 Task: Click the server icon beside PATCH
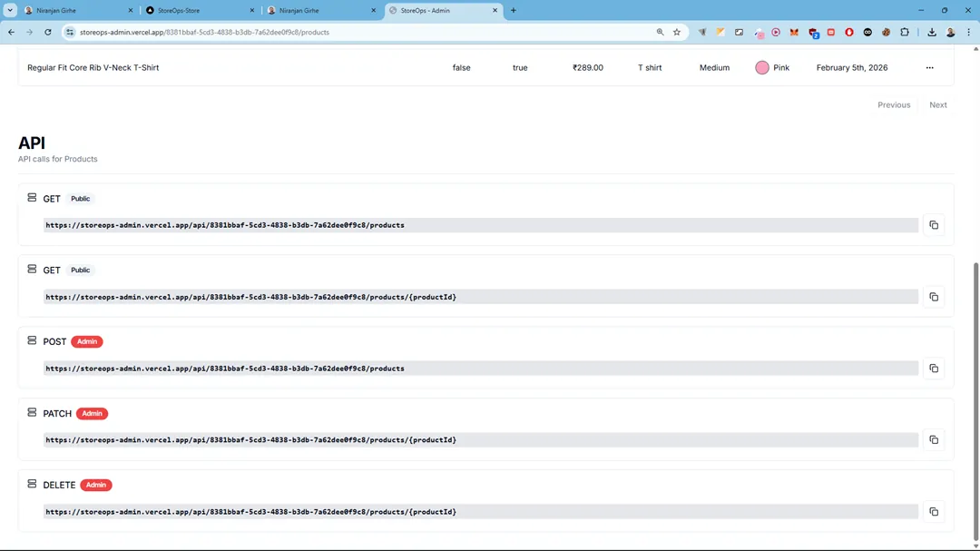pyautogui.click(x=32, y=413)
